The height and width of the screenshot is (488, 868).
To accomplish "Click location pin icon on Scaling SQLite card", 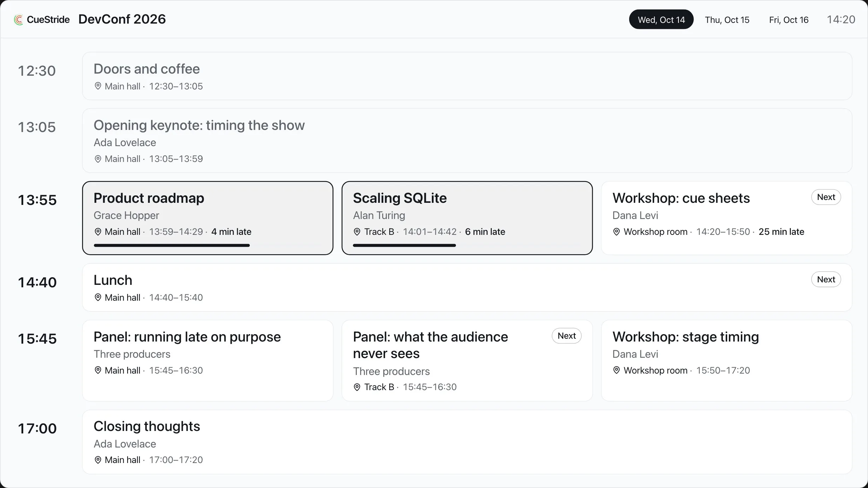I will pyautogui.click(x=357, y=232).
